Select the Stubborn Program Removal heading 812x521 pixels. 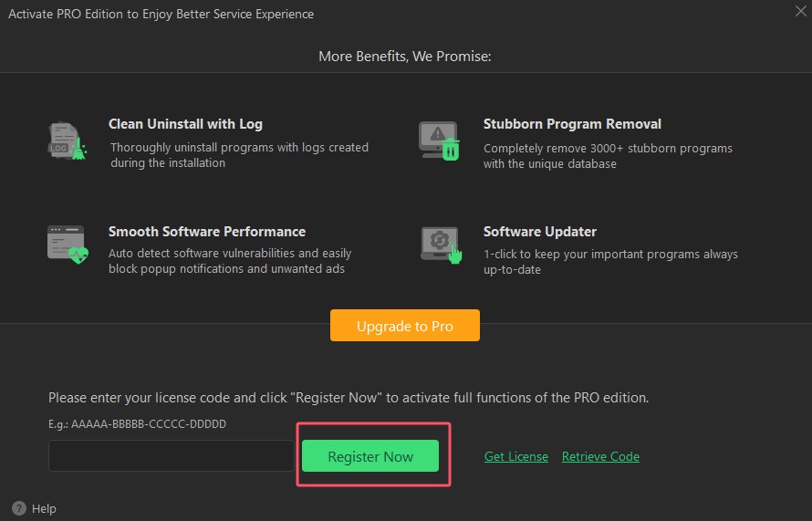point(572,124)
